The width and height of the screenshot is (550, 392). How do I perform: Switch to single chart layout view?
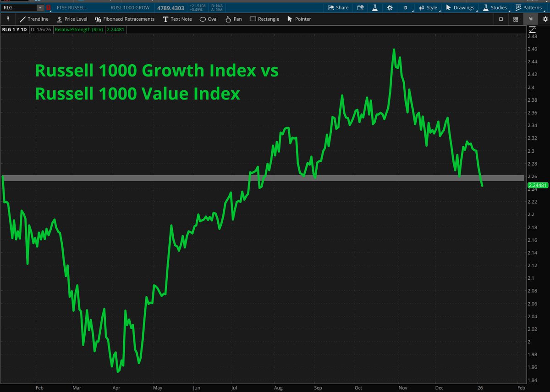coord(501,19)
